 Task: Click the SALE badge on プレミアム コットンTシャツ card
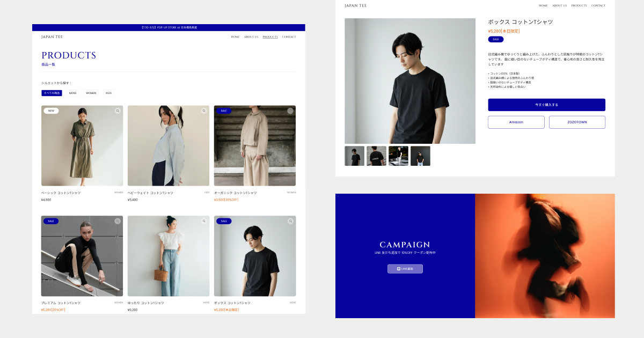51,221
